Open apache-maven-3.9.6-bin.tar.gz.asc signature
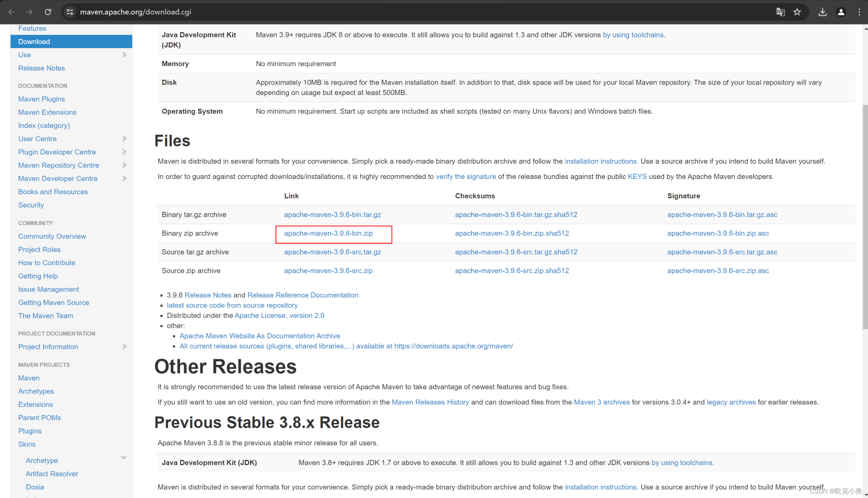This screenshot has height=498, width=868. tap(722, 215)
